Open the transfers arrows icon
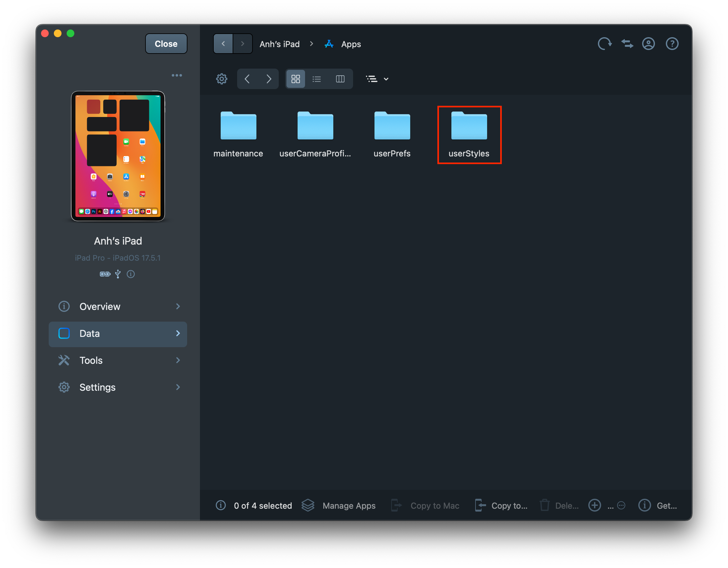The image size is (728, 568). pos(627,44)
